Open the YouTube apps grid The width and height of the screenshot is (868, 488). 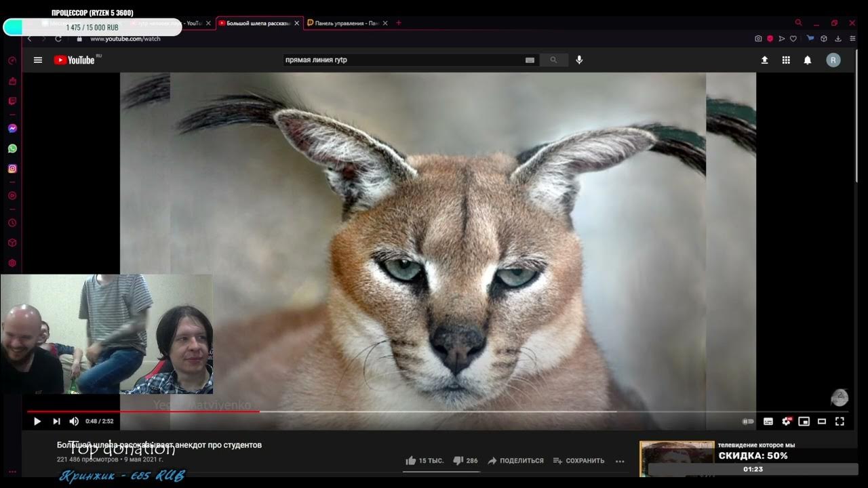(786, 60)
